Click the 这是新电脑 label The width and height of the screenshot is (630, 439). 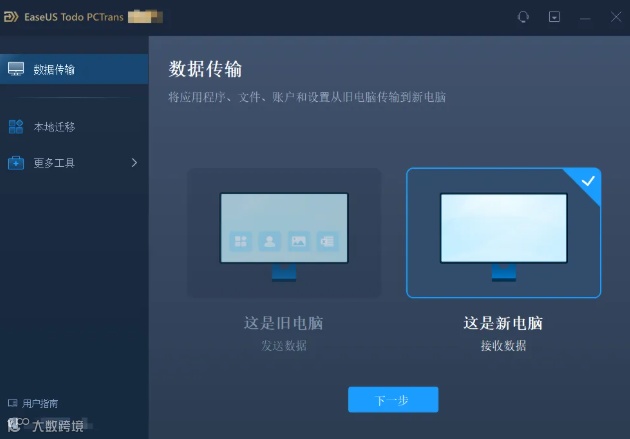pyautogui.click(x=503, y=323)
